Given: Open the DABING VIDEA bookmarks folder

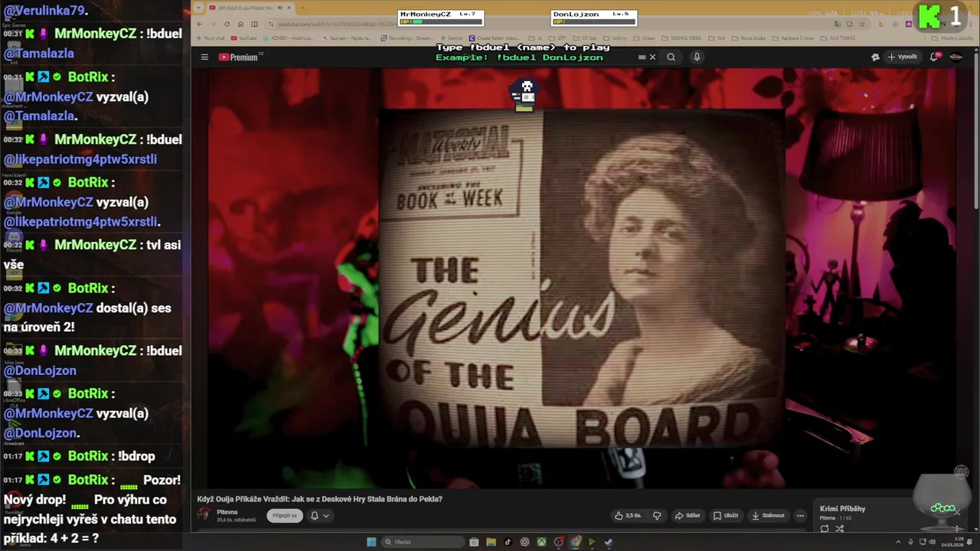Looking at the screenshot, I should pyautogui.click(x=681, y=38).
